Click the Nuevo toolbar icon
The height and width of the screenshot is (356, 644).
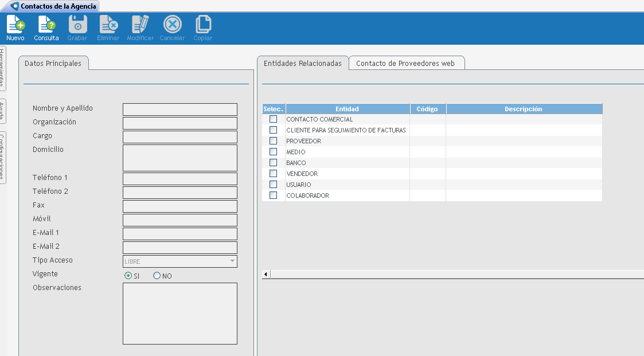15,25
